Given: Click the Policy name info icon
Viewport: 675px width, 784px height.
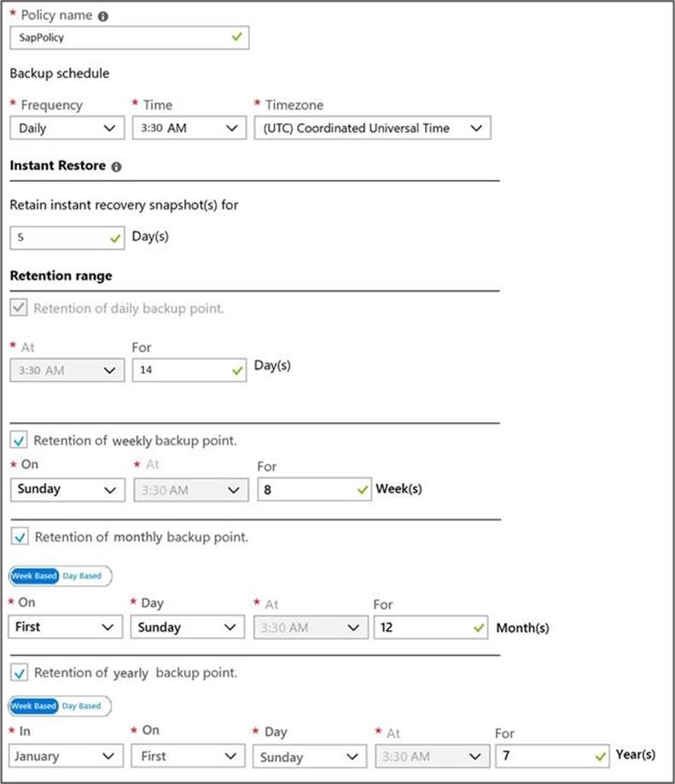Looking at the screenshot, I should (103, 17).
